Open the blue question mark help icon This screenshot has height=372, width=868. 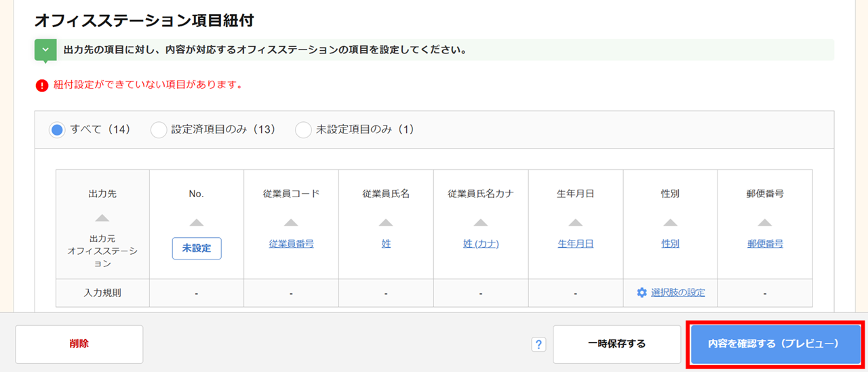click(x=538, y=344)
